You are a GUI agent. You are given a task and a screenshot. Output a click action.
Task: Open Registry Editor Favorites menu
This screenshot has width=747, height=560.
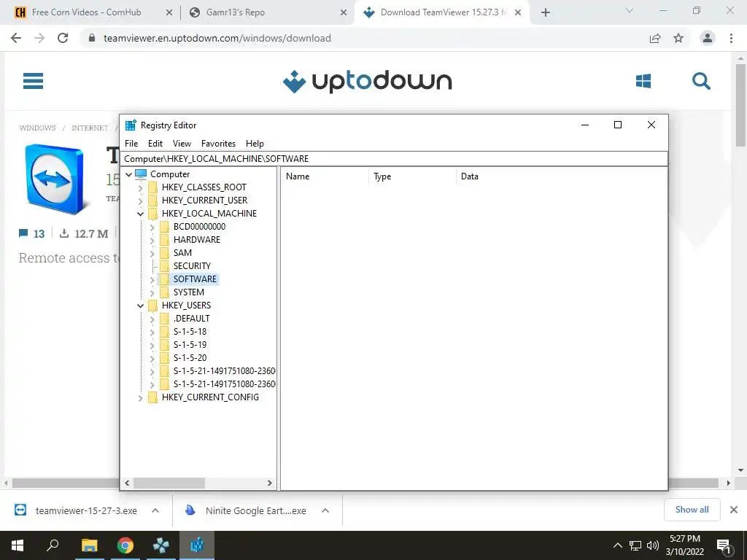click(x=218, y=144)
